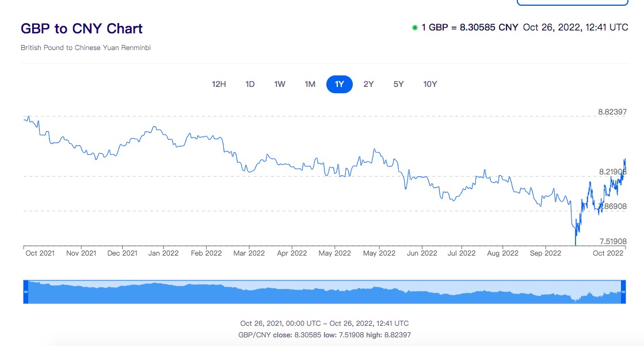Select the 12H time range
The width and height of the screenshot is (644, 346).
219,84
